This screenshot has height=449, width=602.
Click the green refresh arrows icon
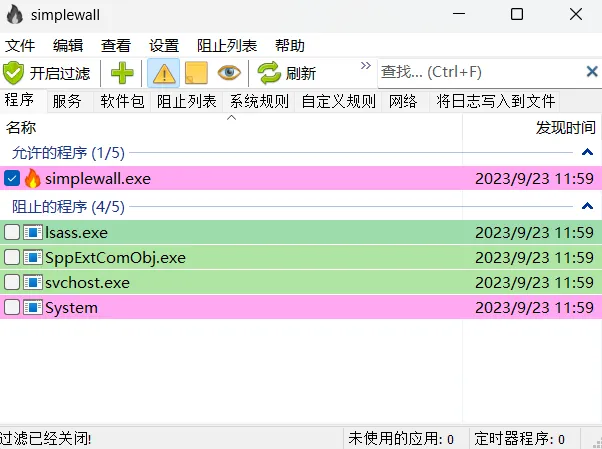(269, 73)
